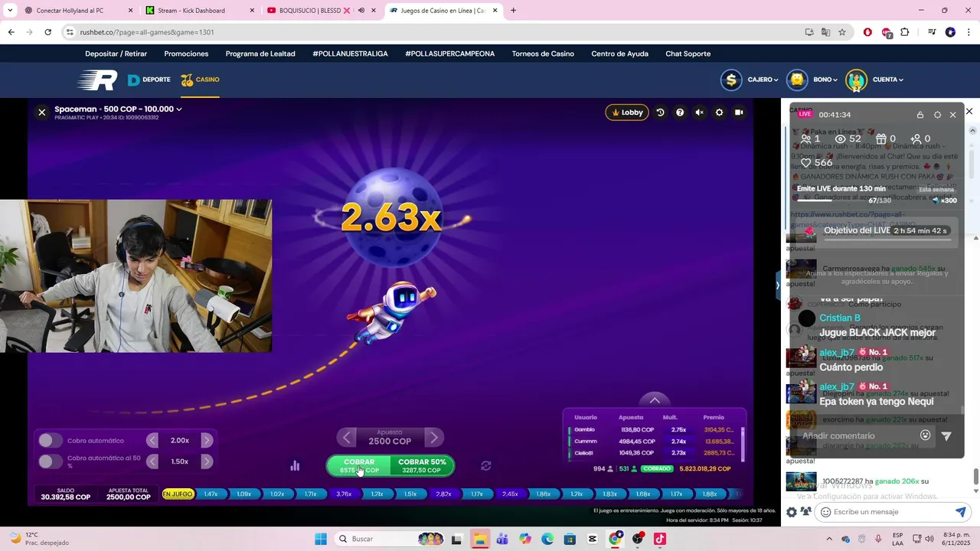This screenshot has width=980, height=551.
Task: Switch to Conectar Hollyland al PC tab
Action: pos(79,11)
